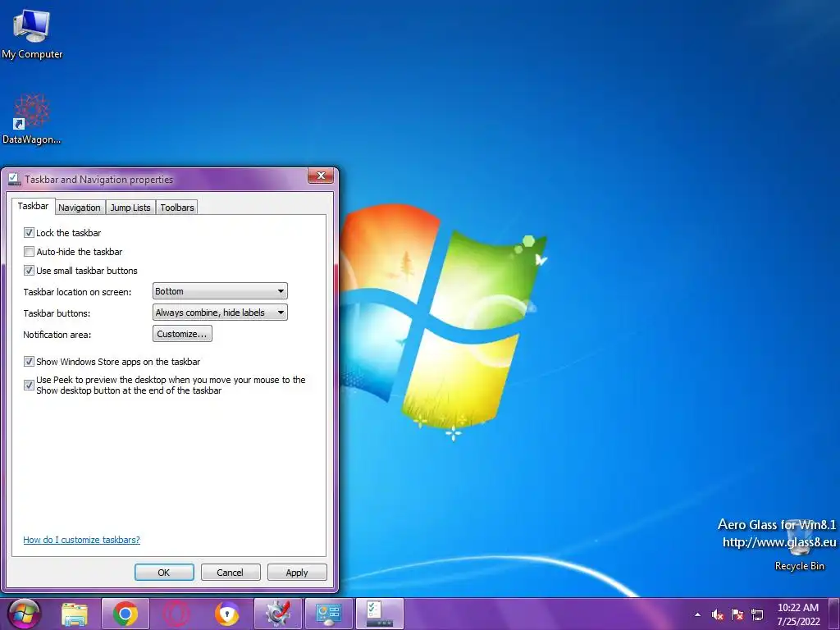
Task: Open the orange keyhole browser taskbar icon
Action: pyautogui.click(x=227, y=614)
